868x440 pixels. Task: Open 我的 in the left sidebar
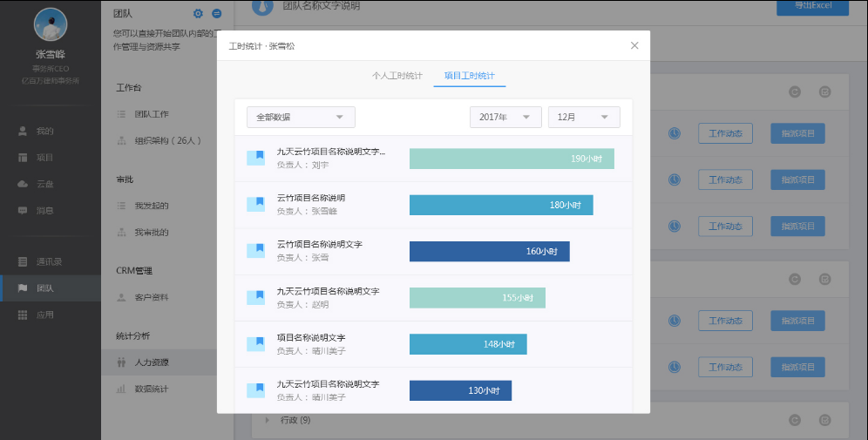[x=44, y=132]
